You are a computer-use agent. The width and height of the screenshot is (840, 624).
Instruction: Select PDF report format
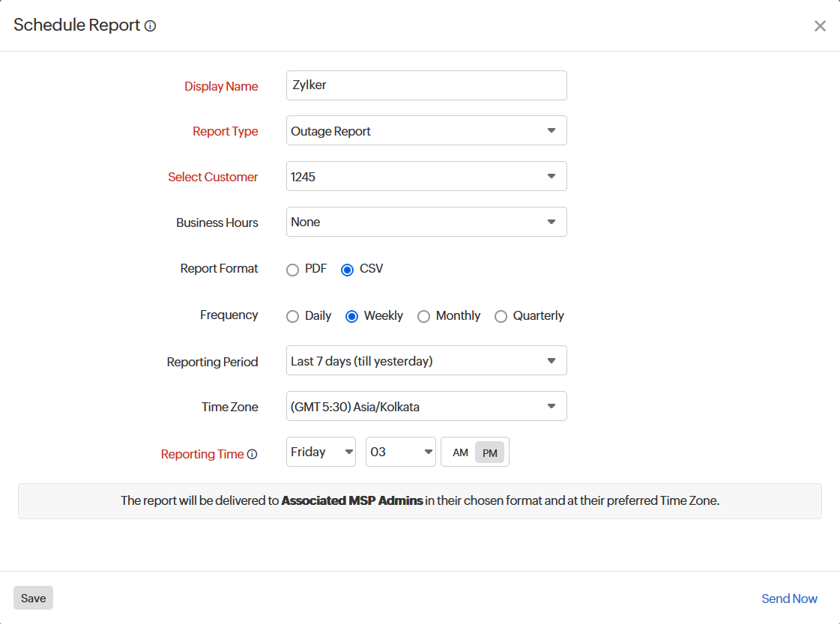[293, 270]
